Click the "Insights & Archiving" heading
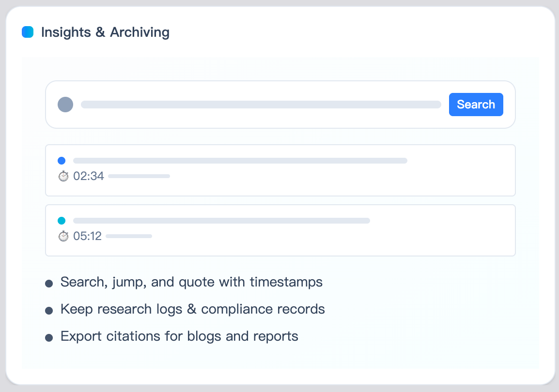This screenshot has width=559, height=392. pyautogui.click(x=105, y=32)
